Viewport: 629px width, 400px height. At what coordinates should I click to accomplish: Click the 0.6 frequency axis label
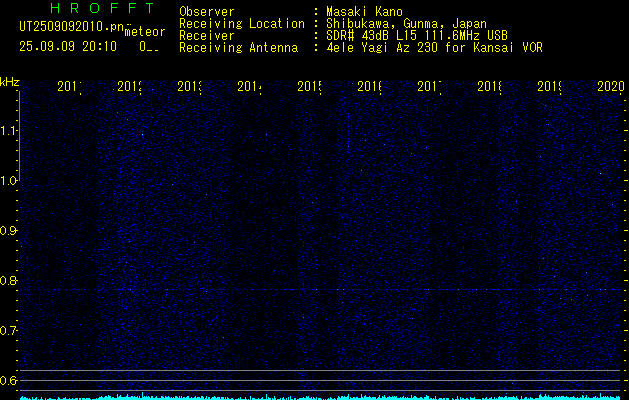(8, 380)
